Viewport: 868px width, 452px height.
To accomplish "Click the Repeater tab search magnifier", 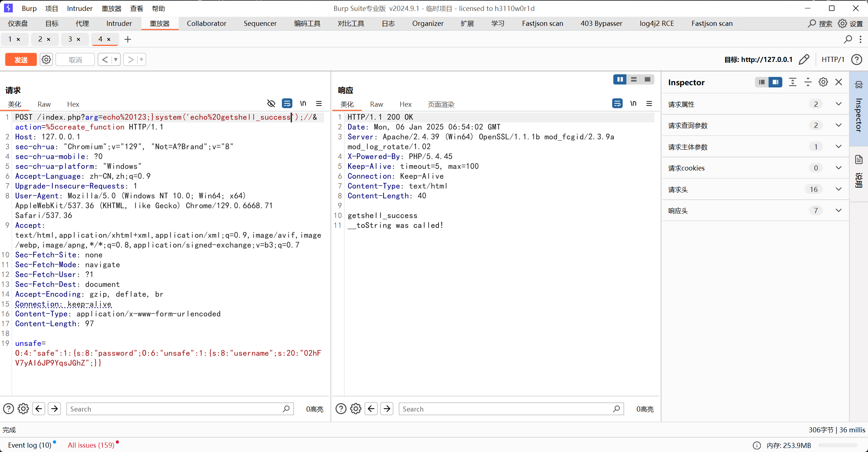I will click(x=848, y=39).
